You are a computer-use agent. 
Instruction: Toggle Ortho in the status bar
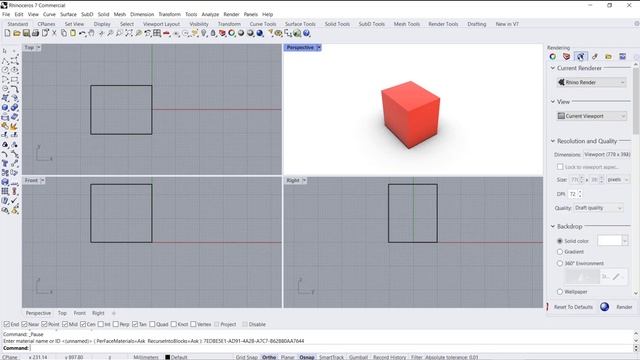click(x=269, y=357)
